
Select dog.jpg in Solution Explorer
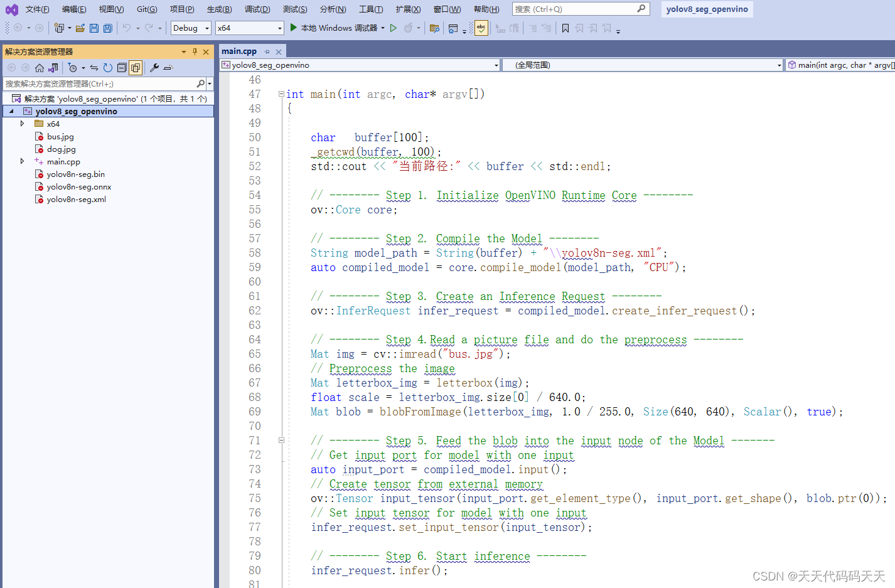[61, 149]
